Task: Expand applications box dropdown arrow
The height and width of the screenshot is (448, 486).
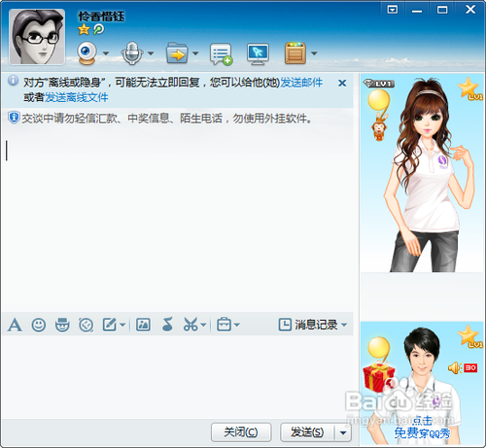Action: [x=314, y=53]
